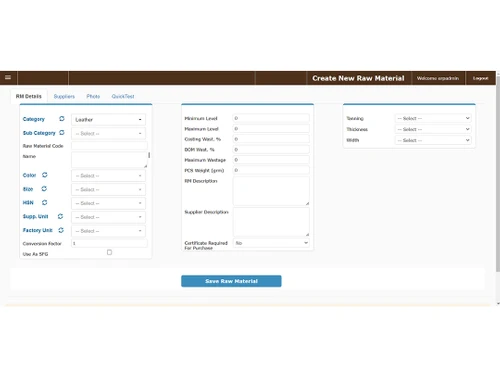
Task: Click the BOM Wast. % field
Action: tap(271, 149)
